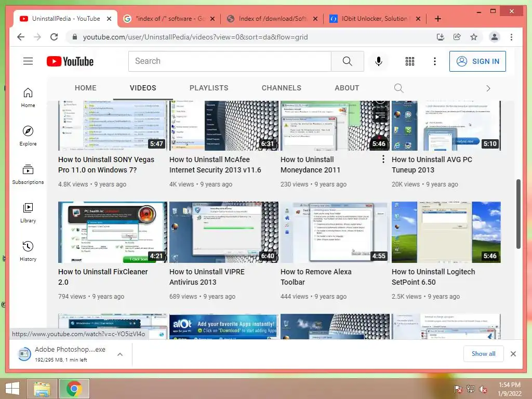Open a new browser tab

[437, 19]
